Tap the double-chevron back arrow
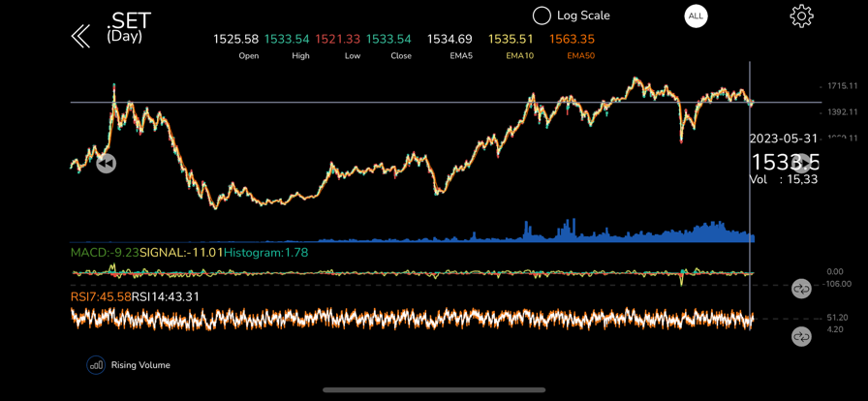The height and width of the screenshot is (401, 868). coord(80,37)
